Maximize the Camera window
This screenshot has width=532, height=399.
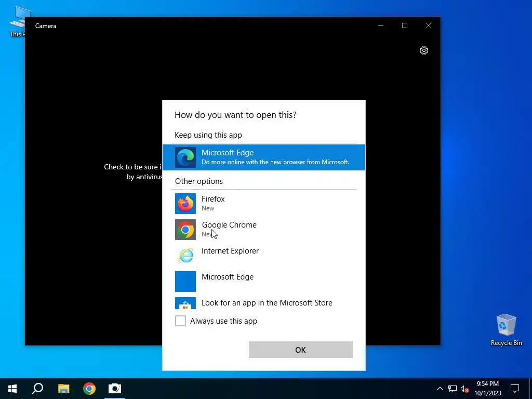(x=404, y=25)
